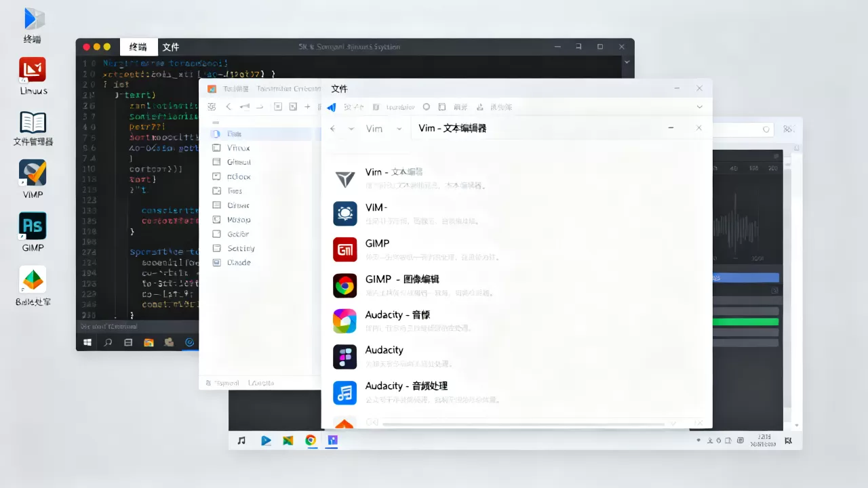The width and height of the screenshot is (868, 488).
Task: Open Chrome in the bottom taskbar
Action: click(310, 441)
